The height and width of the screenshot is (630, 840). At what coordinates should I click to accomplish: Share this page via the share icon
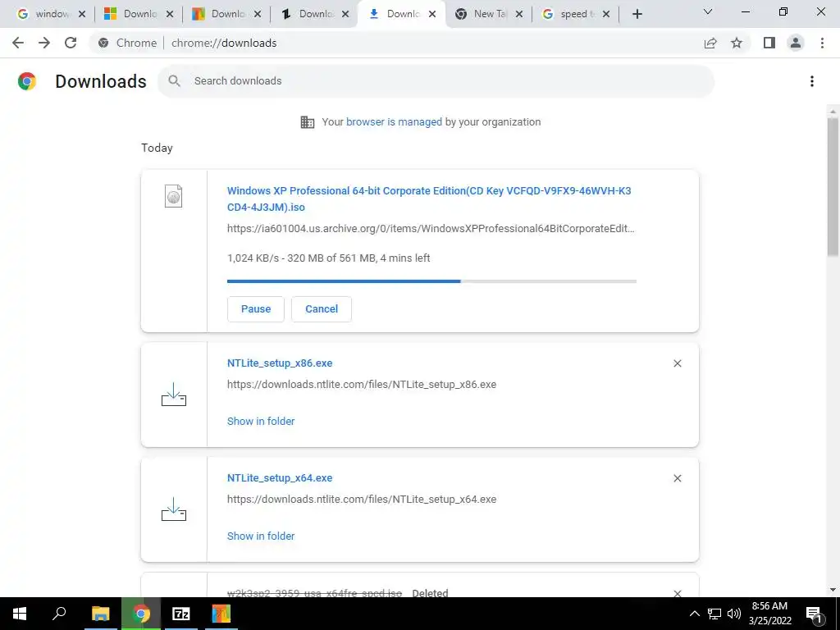(710, 43)
